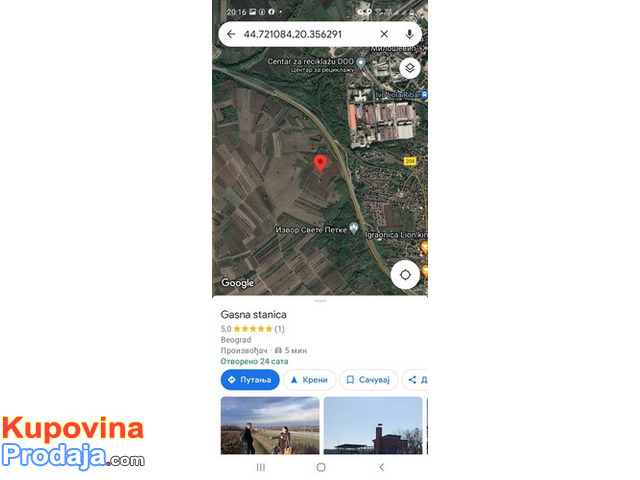Image resolution: width=640 pixels, height=480 pixels.
Task: Tap the Centar za reciklažu DOO marker
Action: [360, 63]
